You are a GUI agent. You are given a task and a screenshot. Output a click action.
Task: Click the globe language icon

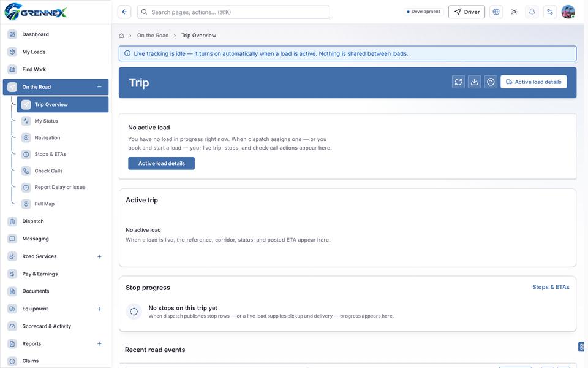(x=496, y=12)
